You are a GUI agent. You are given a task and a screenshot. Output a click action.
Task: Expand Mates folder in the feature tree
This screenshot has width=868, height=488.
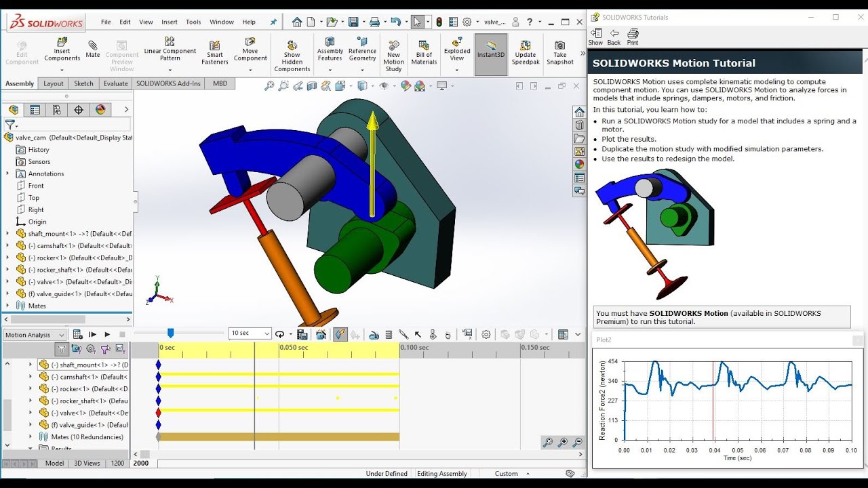click(x=7, y=306)
